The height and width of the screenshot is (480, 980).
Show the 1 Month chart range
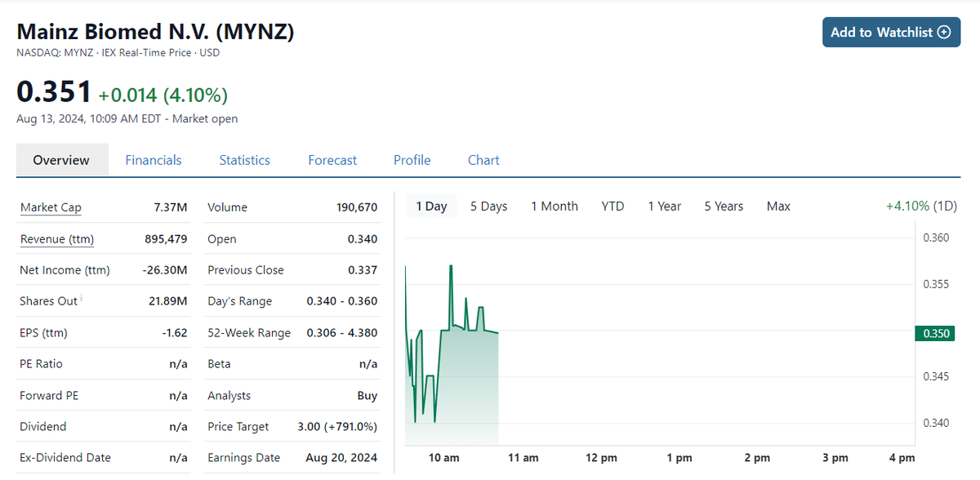(x=555, y=206)
